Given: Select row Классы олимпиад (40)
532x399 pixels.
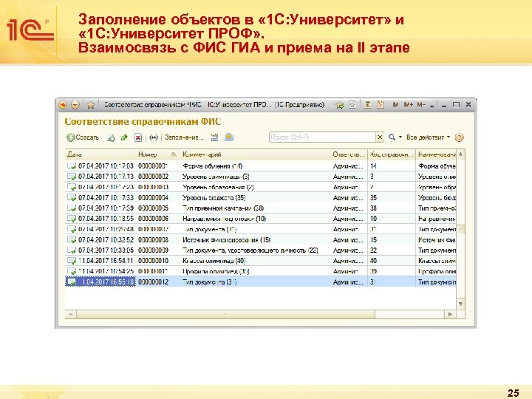Looking at the screenshot, I should tap(261, 261).
